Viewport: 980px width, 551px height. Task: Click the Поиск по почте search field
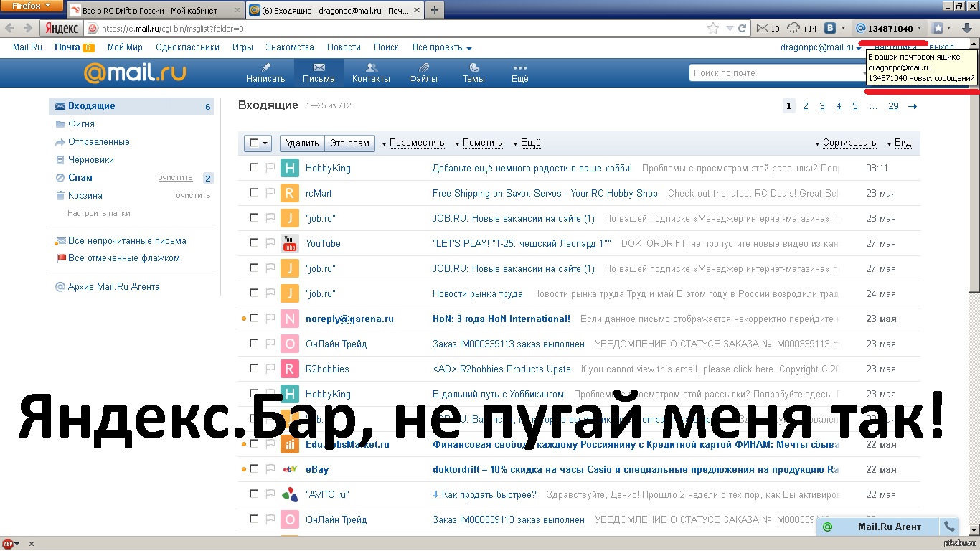(x=777, y=72)
